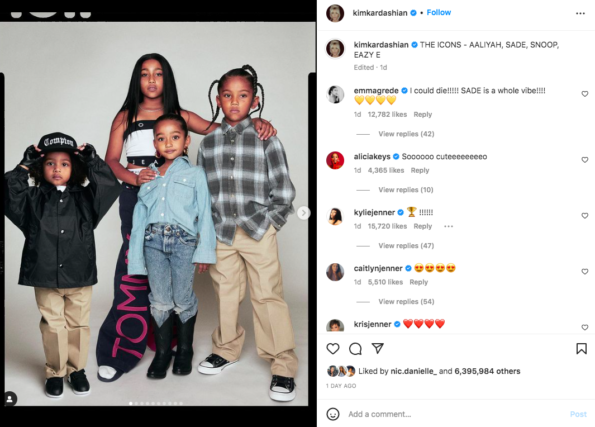Advance to next photo with carousel arrow
Viewport: 595px width, 427px height.
303,213
